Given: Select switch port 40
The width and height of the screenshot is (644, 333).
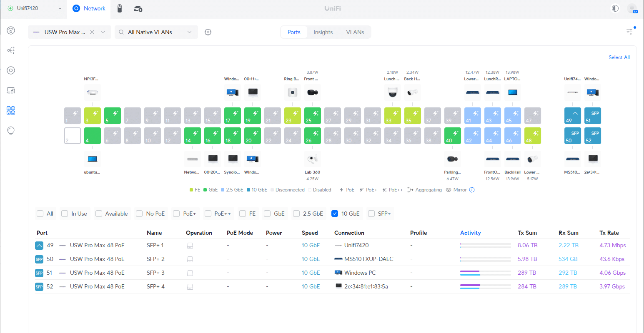Looking at the screenshot, I should (x=453, y=136).
